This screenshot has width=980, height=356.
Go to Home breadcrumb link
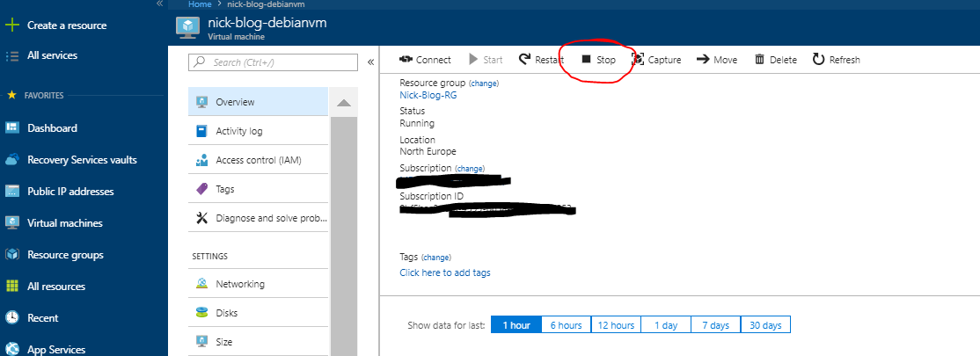pyautogui.click(x=200, y=4)
